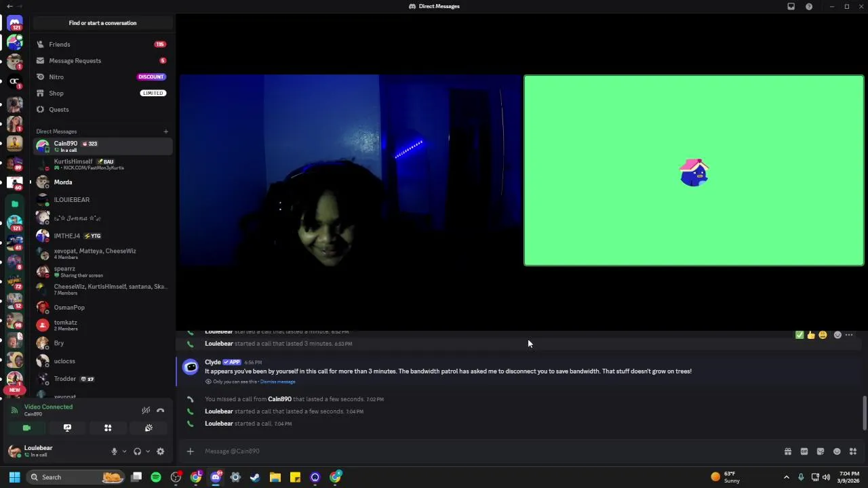Start screen sharing from call panel

click(67, 428)
